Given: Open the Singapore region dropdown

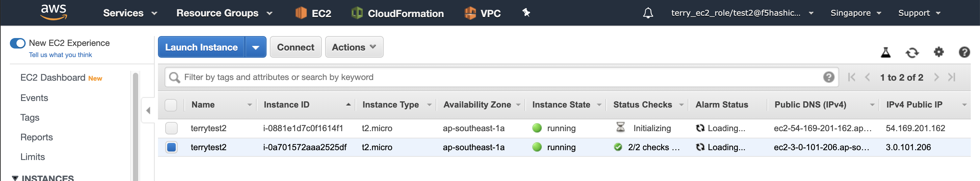Looking at the screenshot, I should (856, 13).
